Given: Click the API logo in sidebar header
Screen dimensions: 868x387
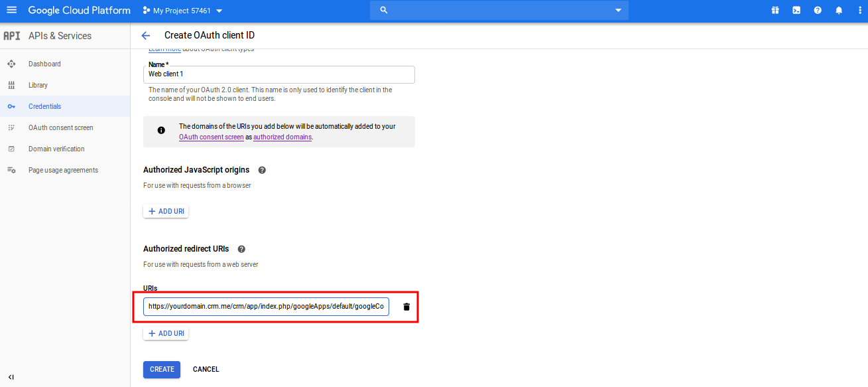Looking at the screenshot, I should coord(11,36).
